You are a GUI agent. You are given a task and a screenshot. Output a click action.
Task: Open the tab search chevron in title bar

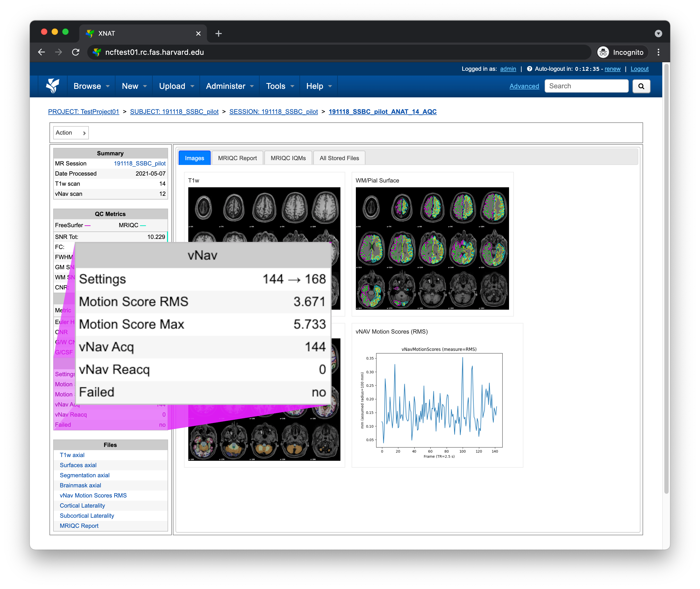(658, 34)
